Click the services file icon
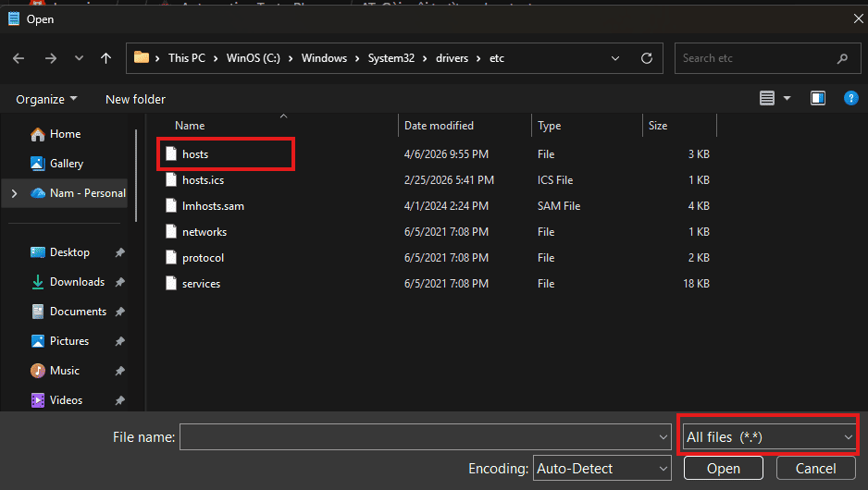The width and height of the screenshot is (868, 490). click(171, 283)
